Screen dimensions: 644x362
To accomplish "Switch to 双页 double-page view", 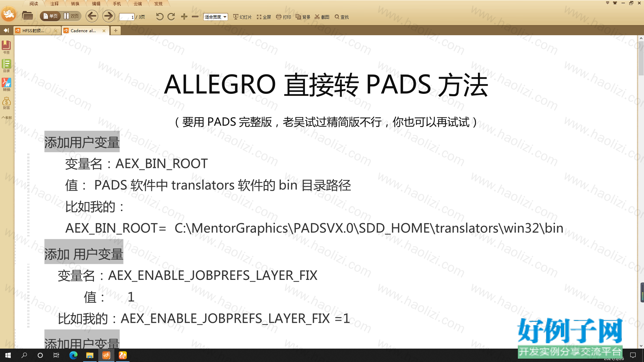I will click(x=71, y=16).
